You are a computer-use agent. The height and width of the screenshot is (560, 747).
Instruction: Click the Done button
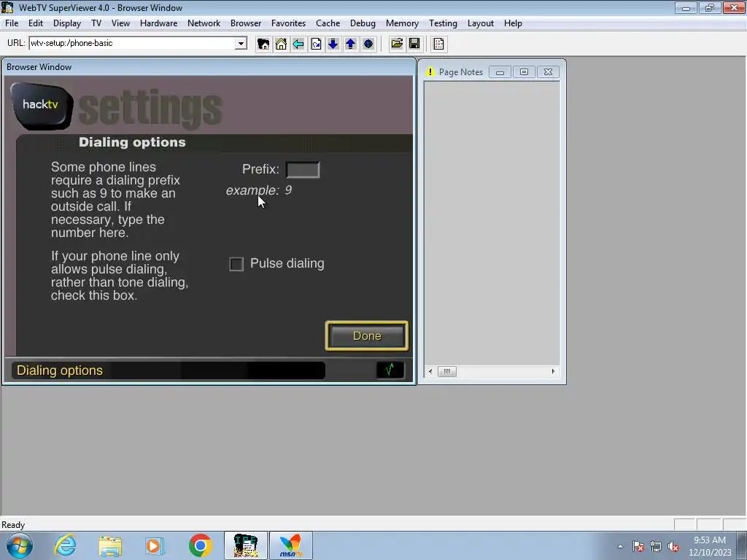[367, 335]
